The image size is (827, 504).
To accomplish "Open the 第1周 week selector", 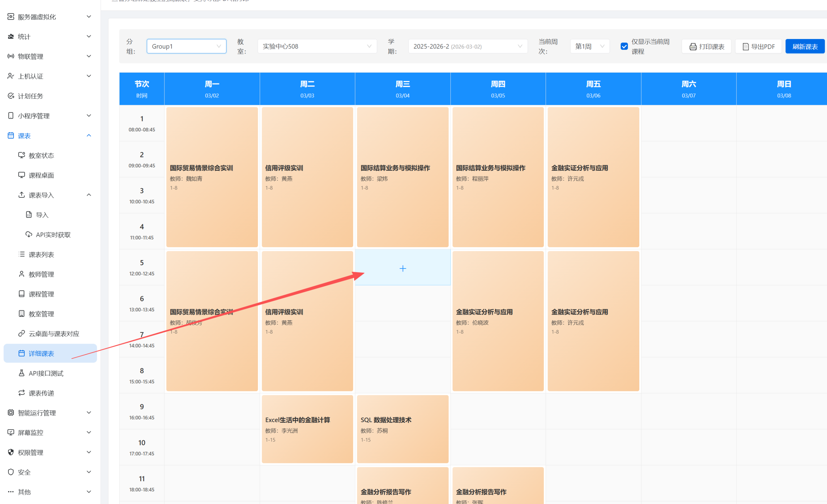I will point(589,46).
